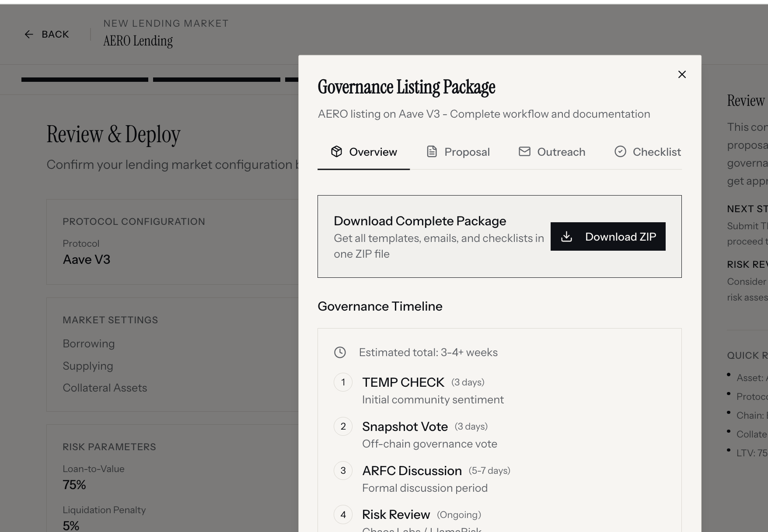This screenshot has width=768, height=532.
Task: Open the Outreach tab
Action: [x=552, y=152]
